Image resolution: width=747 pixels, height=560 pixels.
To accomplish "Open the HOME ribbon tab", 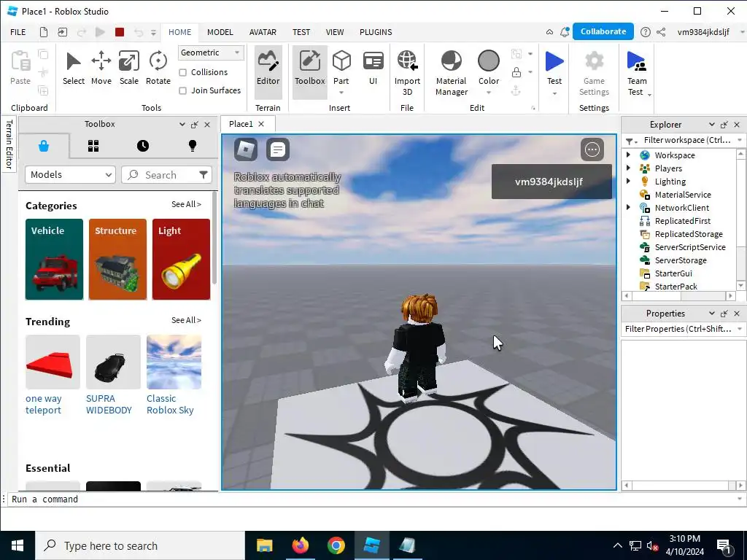I will click(179, 32).
